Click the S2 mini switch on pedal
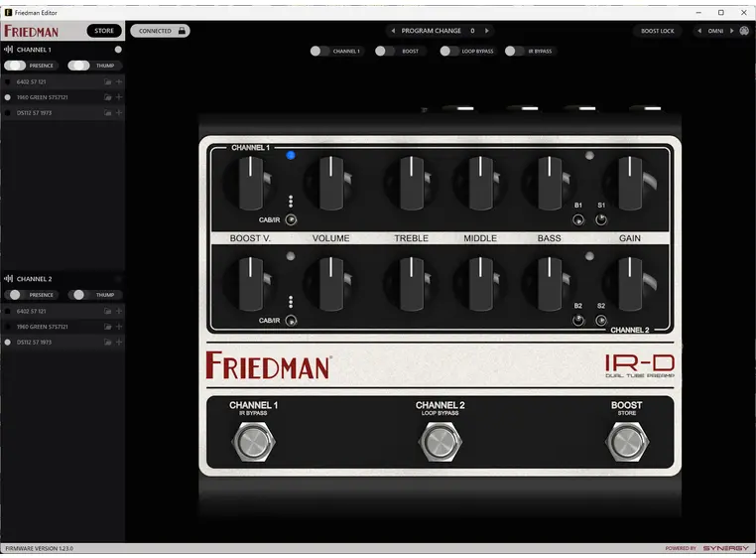The width and height of the screenshot is (756, 558). point(601,321)
